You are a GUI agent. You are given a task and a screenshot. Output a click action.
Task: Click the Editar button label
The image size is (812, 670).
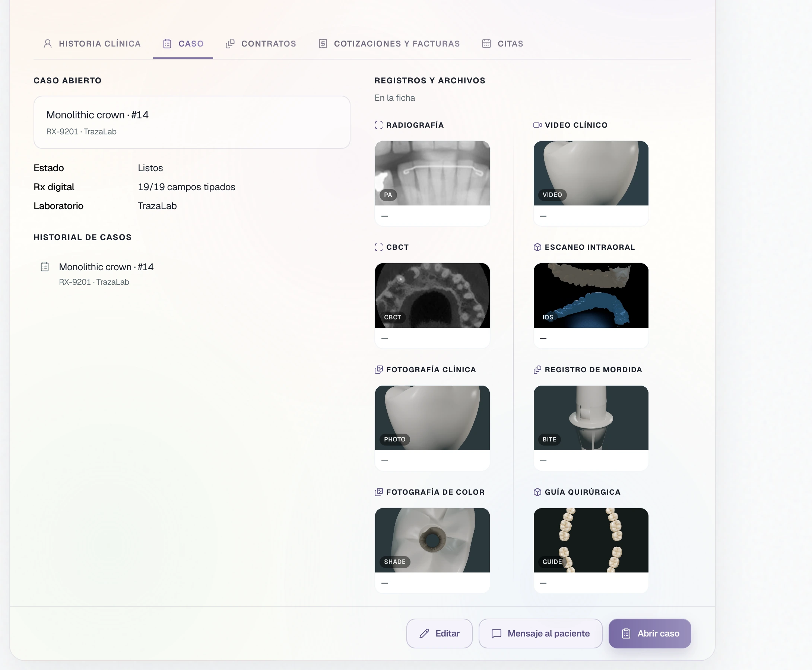tap(447, 634)
